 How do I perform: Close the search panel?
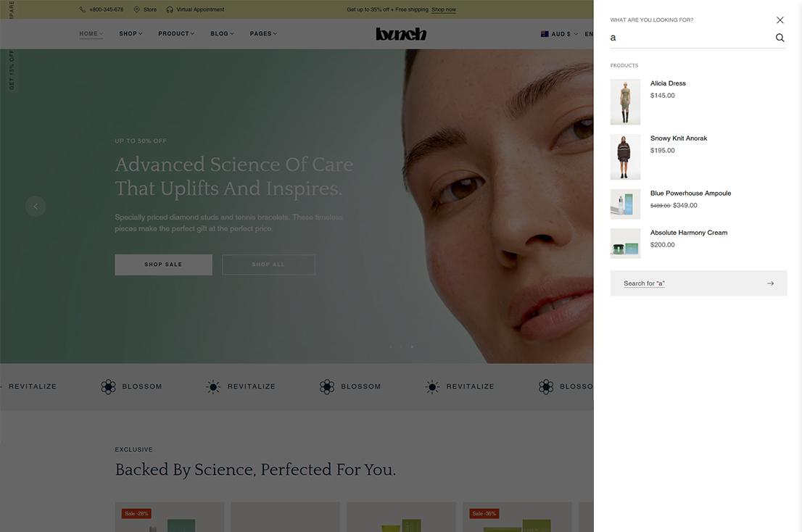pyautogui.click(x=780, y=20)
